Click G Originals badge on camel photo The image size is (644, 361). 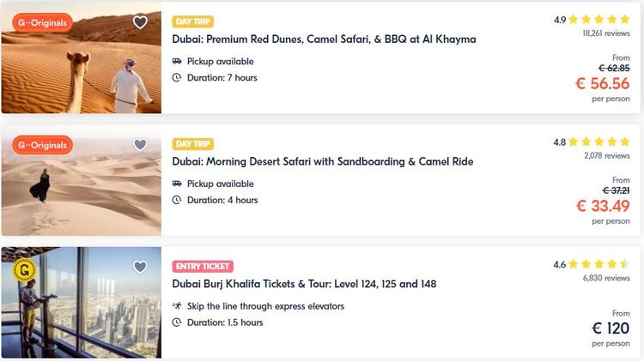click(42, 22)
